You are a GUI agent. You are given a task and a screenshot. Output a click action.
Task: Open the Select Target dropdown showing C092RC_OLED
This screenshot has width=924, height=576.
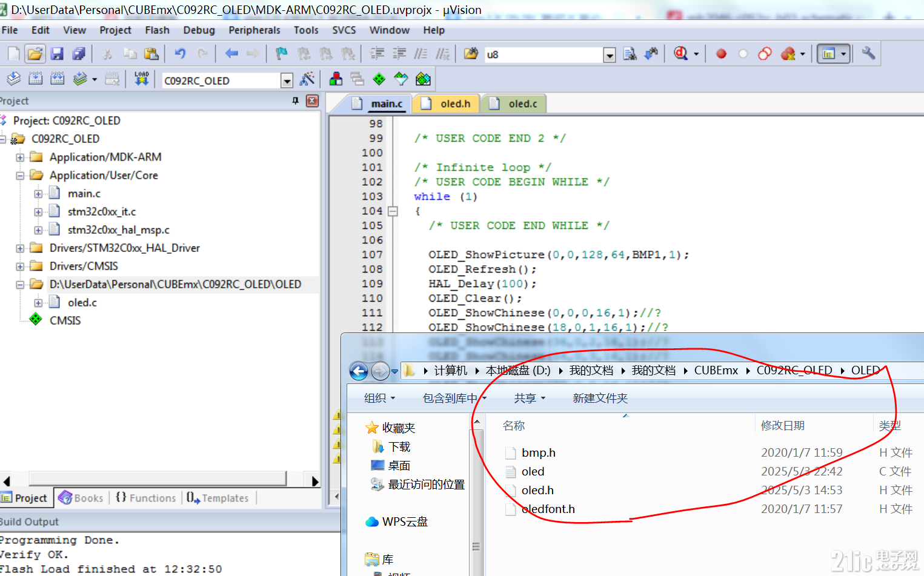pyautogui.click(x=286, y=80)
